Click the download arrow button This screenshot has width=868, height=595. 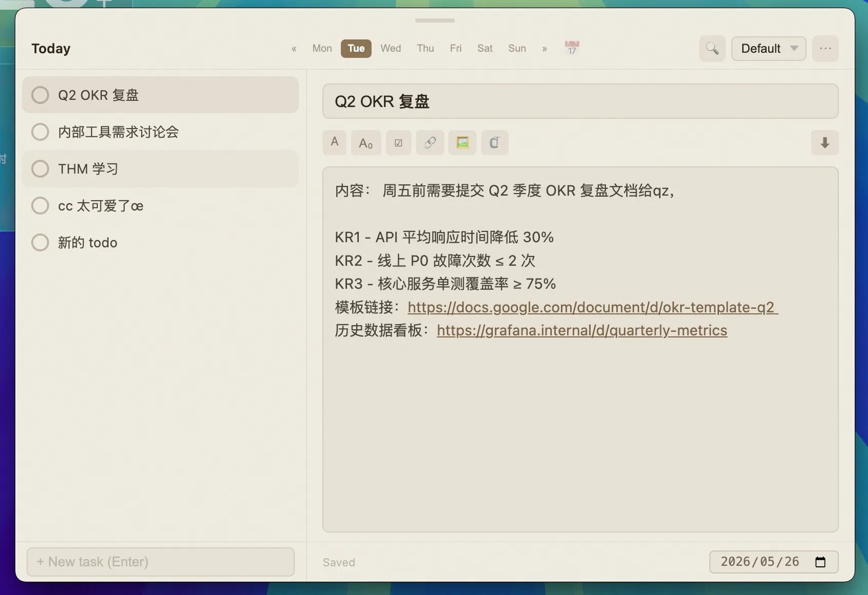pyautogui.click(x=824, y=142)
